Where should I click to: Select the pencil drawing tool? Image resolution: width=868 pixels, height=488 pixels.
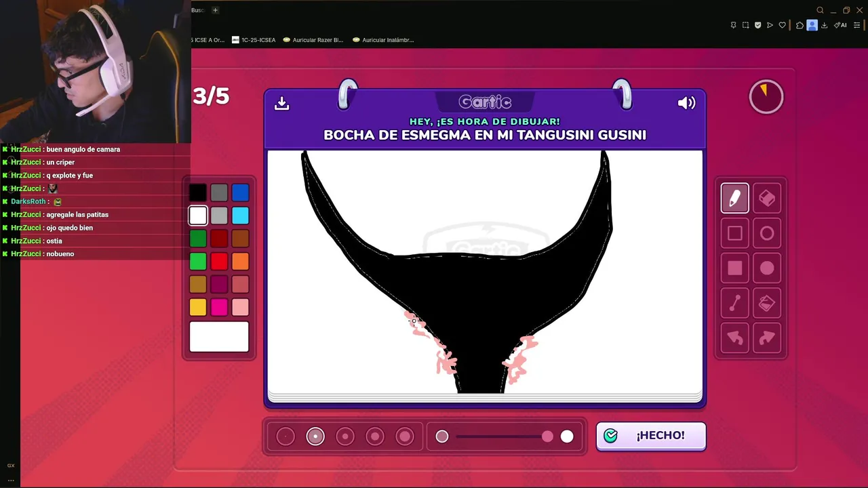tap(735, 198)
